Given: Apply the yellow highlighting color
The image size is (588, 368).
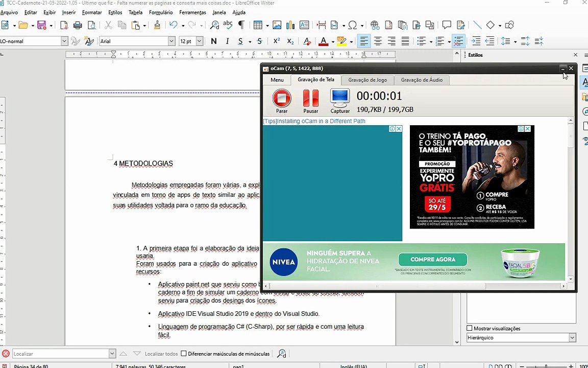Looking at the screenshot, I should [x=341, y=41].
